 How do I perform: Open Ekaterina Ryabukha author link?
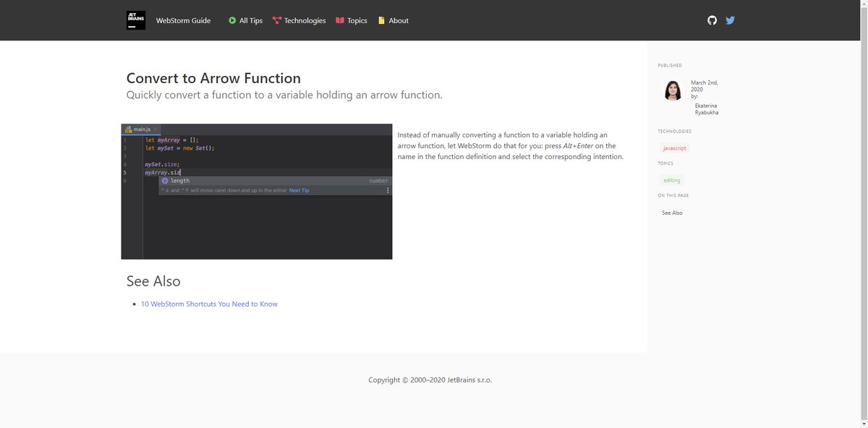[x=707, y=108]
